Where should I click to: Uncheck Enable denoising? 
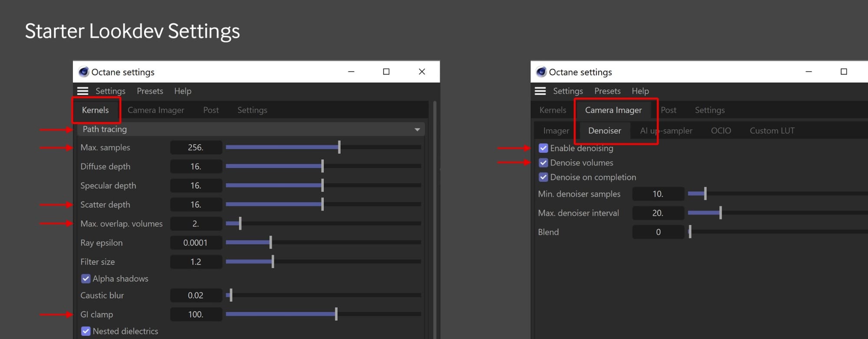pyautogui.click(x=543, y=148)
